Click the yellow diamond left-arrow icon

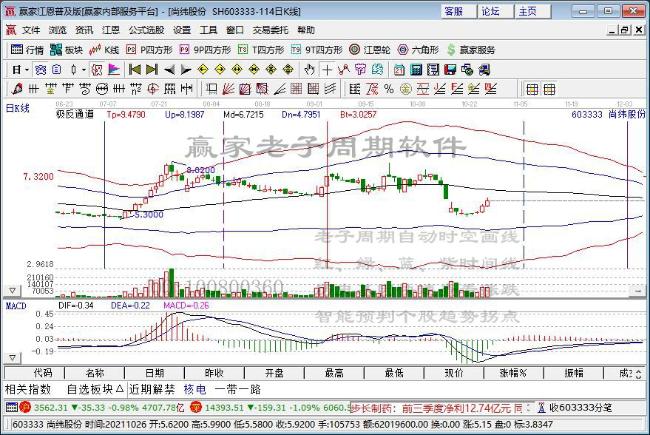click(x=203, y=70)
